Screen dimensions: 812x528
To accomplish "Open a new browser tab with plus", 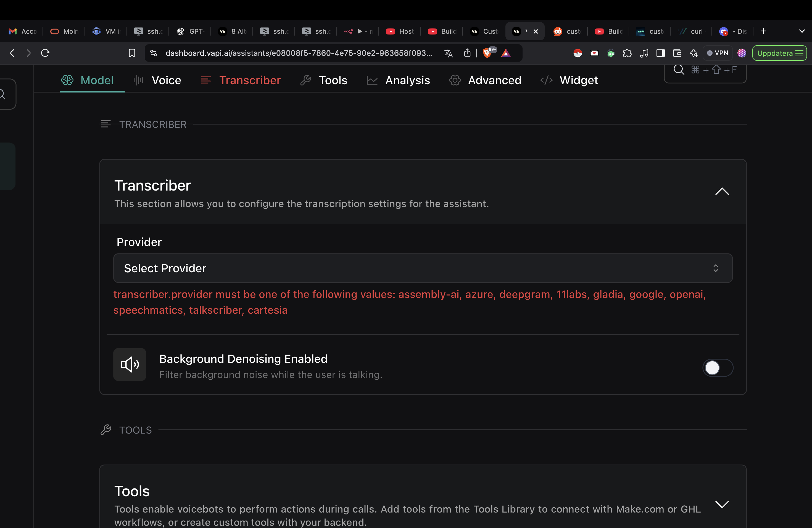I will (764, 31).
